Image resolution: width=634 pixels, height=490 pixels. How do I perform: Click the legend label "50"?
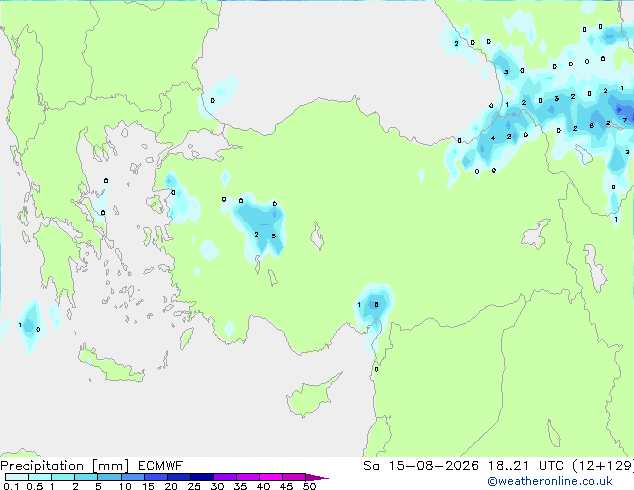[309, 486]
